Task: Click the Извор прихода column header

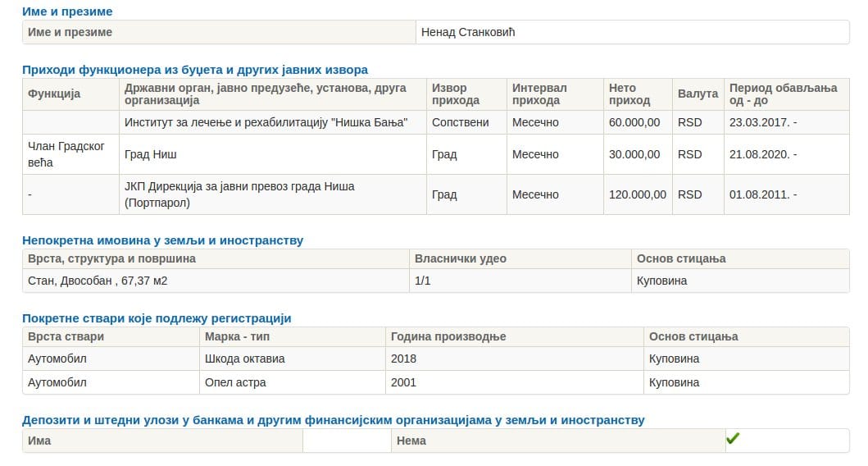Action: coord(456,94)
